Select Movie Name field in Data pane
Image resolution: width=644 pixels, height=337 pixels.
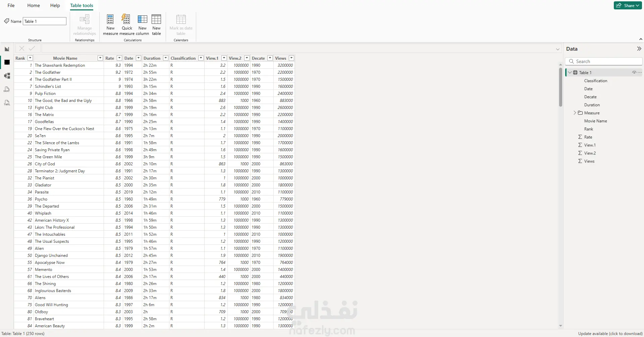click(595, 121)
